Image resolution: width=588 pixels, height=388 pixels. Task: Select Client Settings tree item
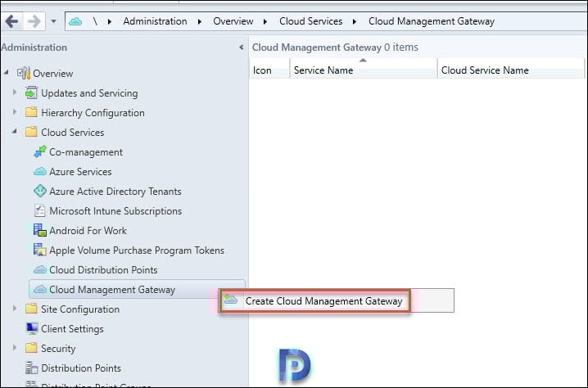pos(72,329)
